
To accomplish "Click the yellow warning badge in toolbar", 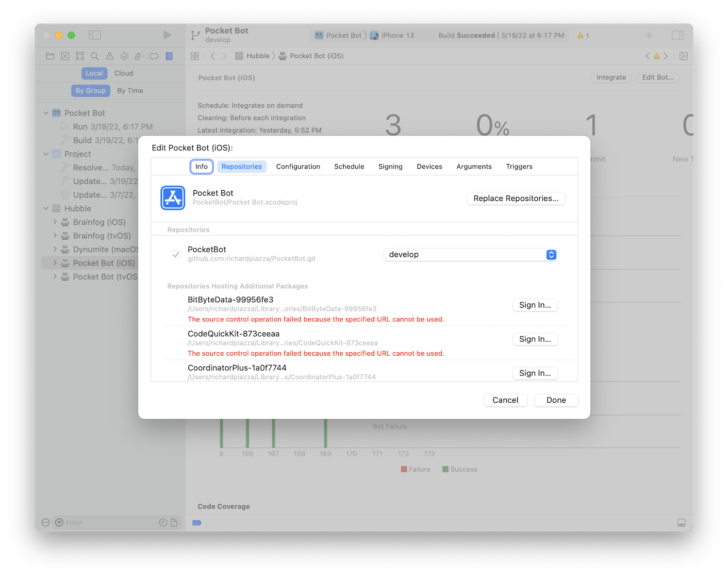I will [x=583, y=35].
